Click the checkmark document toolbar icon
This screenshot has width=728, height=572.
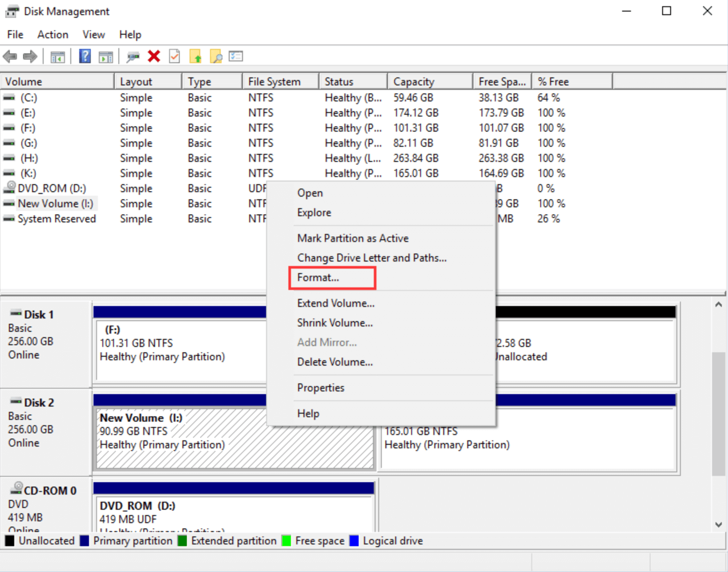(174, 56)
